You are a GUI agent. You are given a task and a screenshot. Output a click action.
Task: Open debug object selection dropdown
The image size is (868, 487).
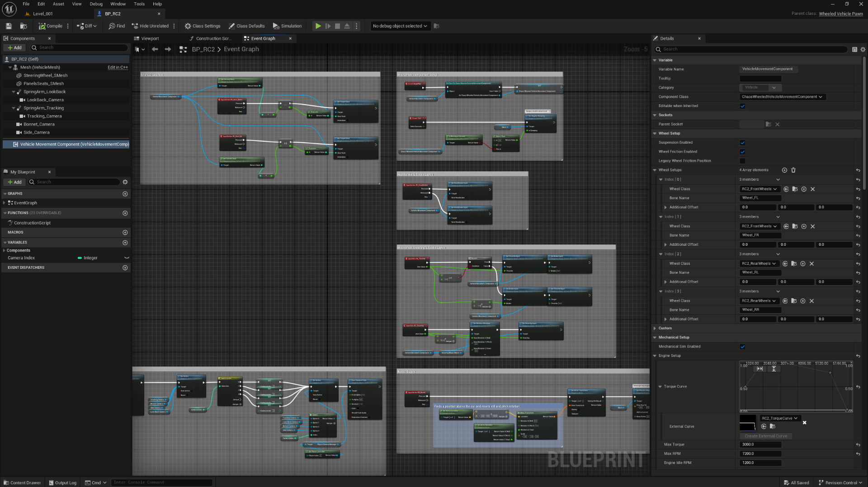tap(400, 26)
